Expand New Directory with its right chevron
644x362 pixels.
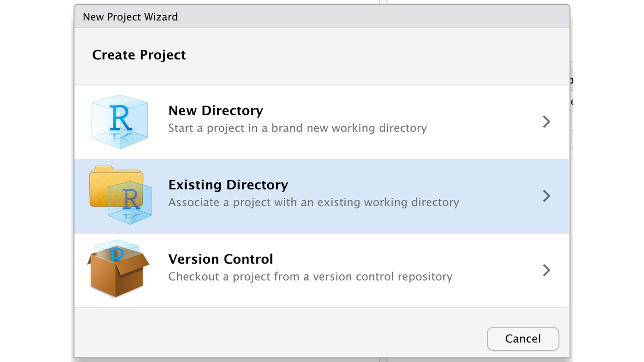point(546,122)
